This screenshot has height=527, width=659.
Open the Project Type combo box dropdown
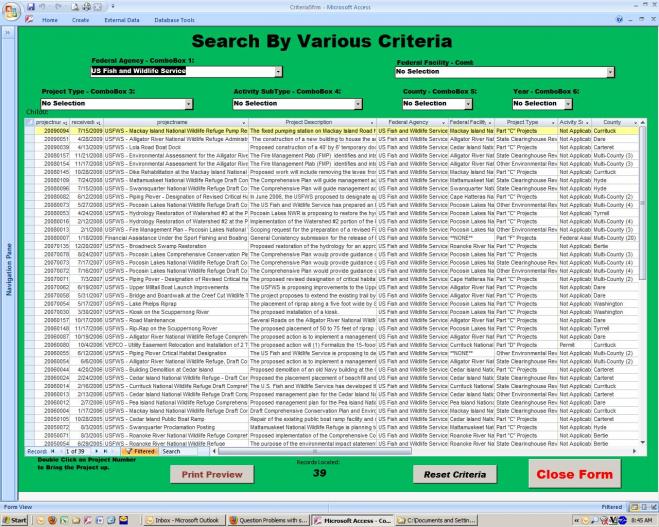tap(188, 104)
